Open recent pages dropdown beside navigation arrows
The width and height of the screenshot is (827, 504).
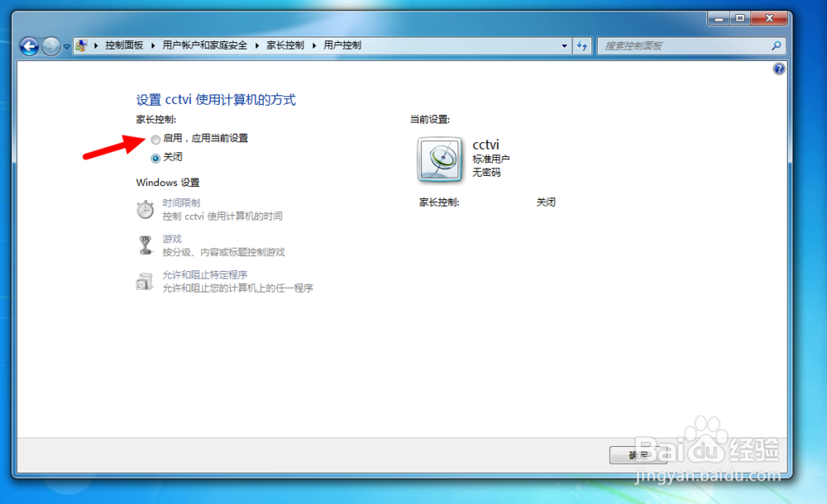coord(66,46)
